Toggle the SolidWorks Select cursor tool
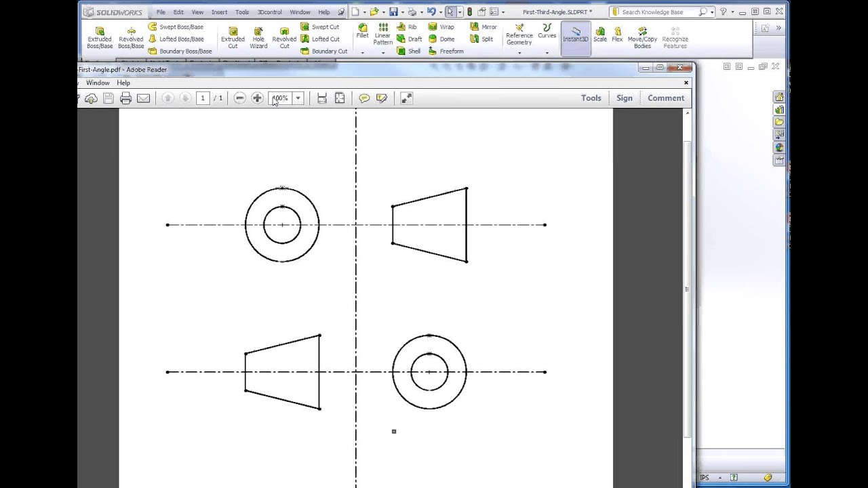Screen dimensions: 868x488 click(x=450, y=12)
